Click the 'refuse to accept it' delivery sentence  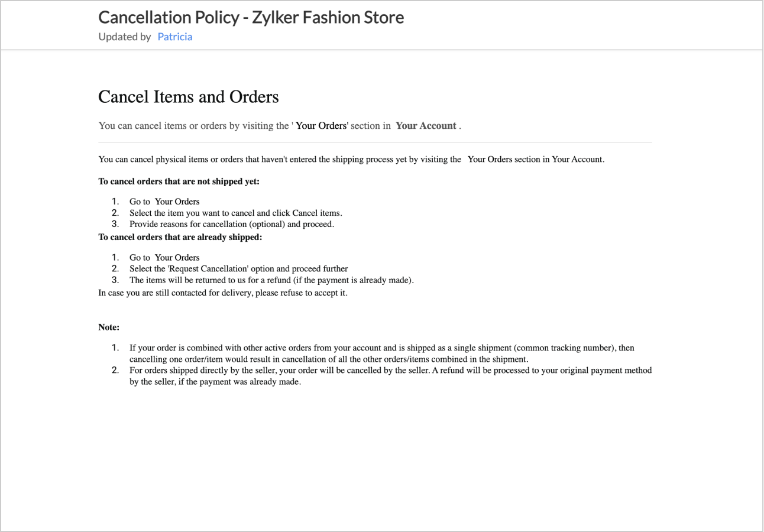(223, 293)
